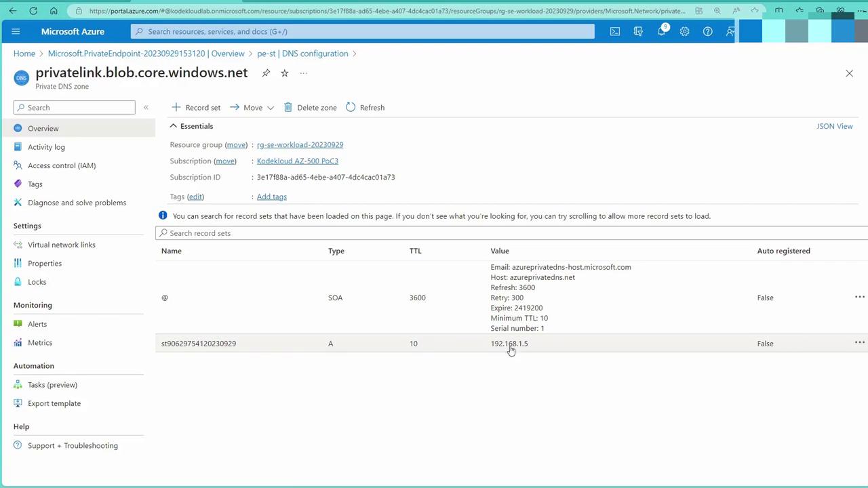Click the browser read aloud icon
The width and height of the screenshot is (868, 488).
pyautogui.click(x=736, y=11)
